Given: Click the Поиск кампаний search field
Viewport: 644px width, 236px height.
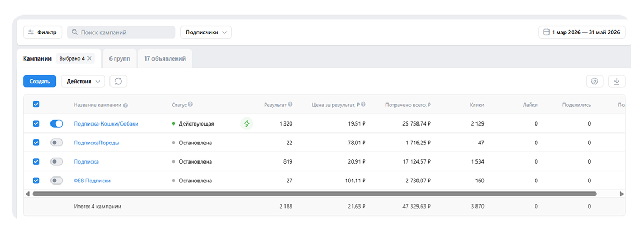Looking at the screenshot, I should coord(121,32).
